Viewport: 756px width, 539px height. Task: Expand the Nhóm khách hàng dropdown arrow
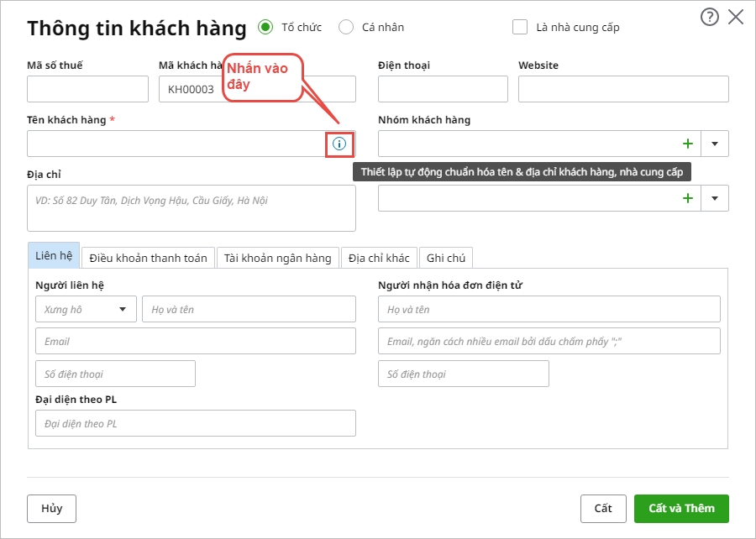(715, 144)
